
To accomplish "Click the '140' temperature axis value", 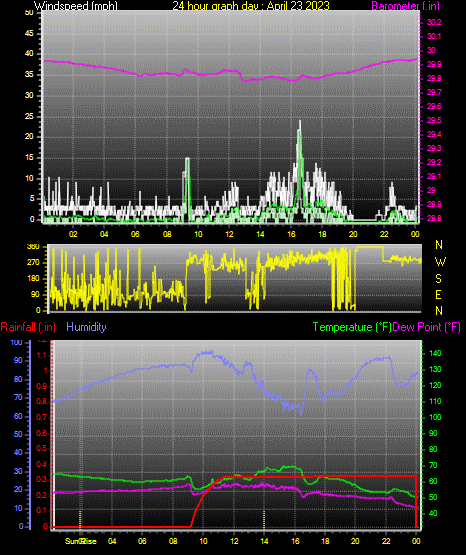I will [435, 354].
